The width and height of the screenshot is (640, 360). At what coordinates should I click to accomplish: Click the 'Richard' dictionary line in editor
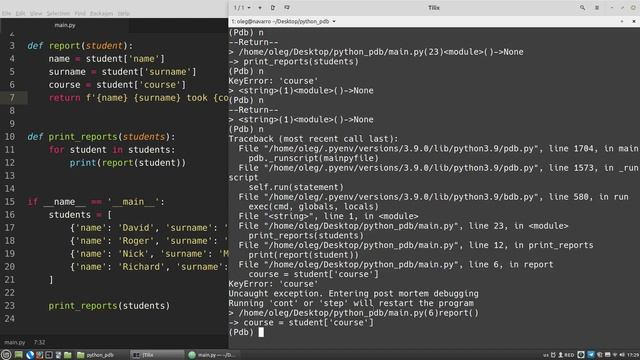point(149,267)
